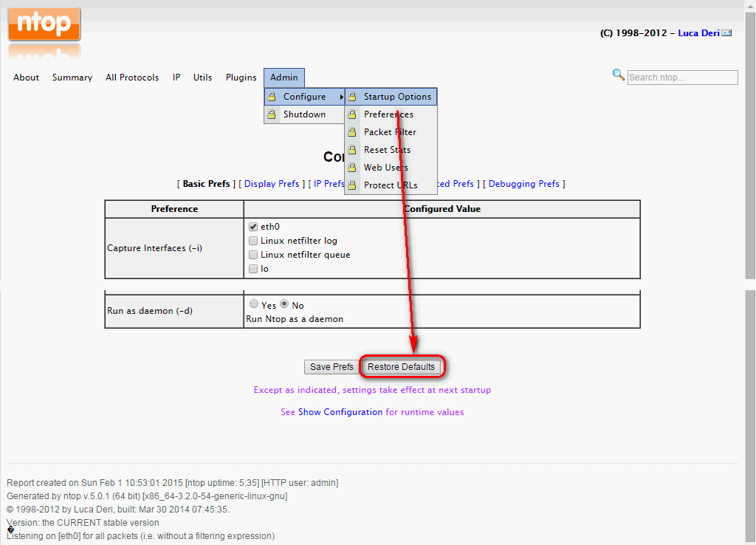Click 'Except as indicated' notice text
This screenshot has height=545, width=756.
[372, 390]
